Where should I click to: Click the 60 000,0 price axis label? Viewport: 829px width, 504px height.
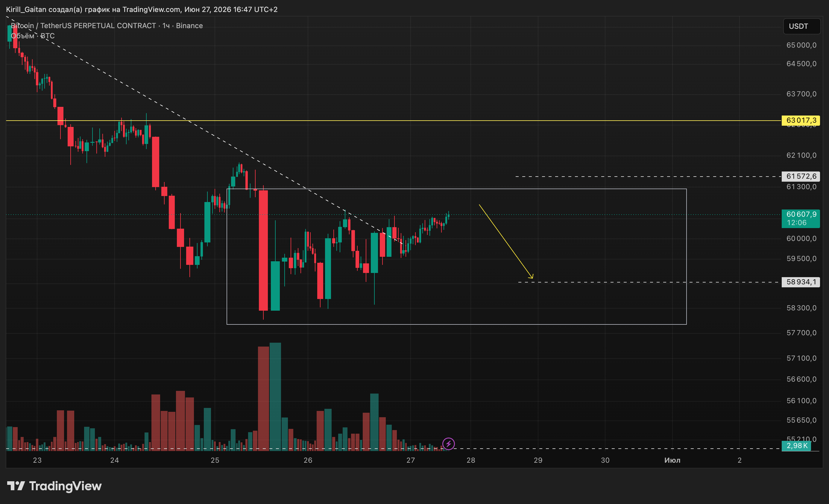801,239
